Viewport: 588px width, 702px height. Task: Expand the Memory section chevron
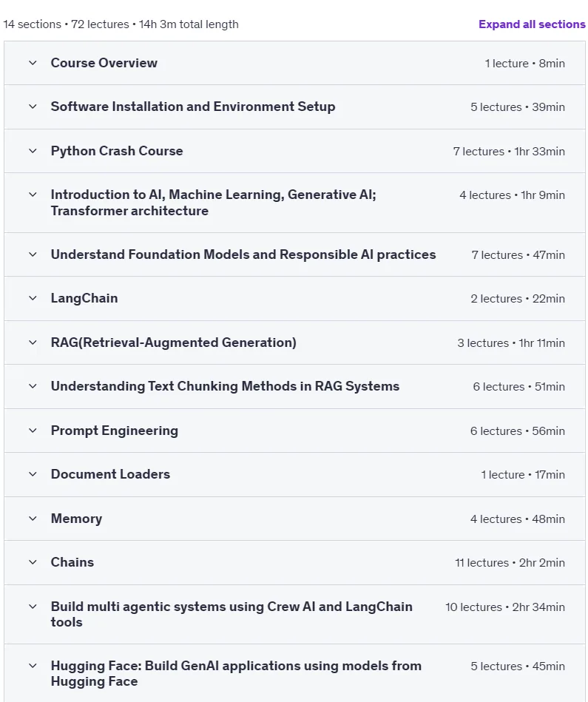[x=33, y=519]
